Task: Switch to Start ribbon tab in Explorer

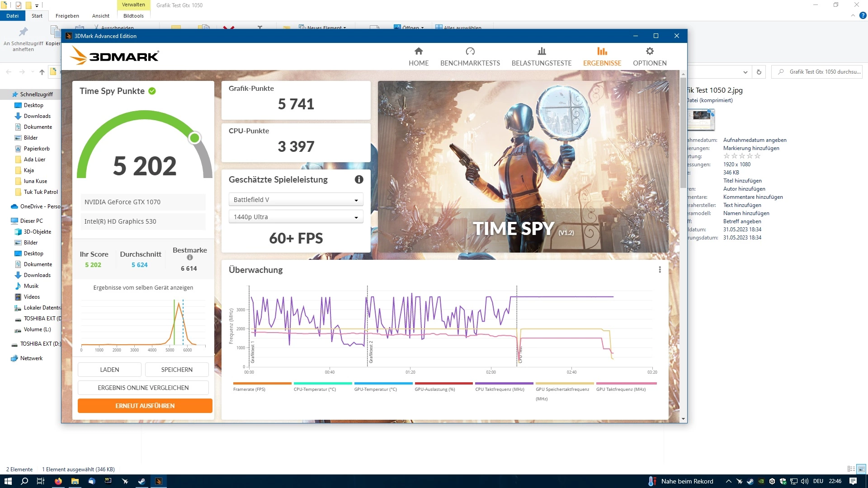Action: (37, 16)
